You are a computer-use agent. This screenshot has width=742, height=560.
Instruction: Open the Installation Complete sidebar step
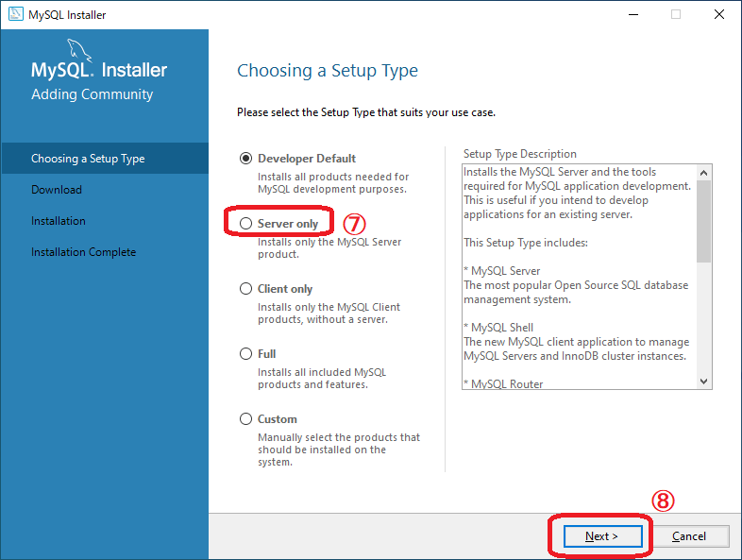pos(83,252)
